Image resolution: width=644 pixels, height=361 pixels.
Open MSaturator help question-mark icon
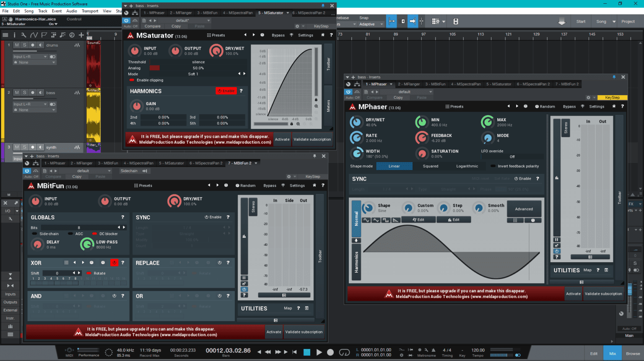click(331, 35)
